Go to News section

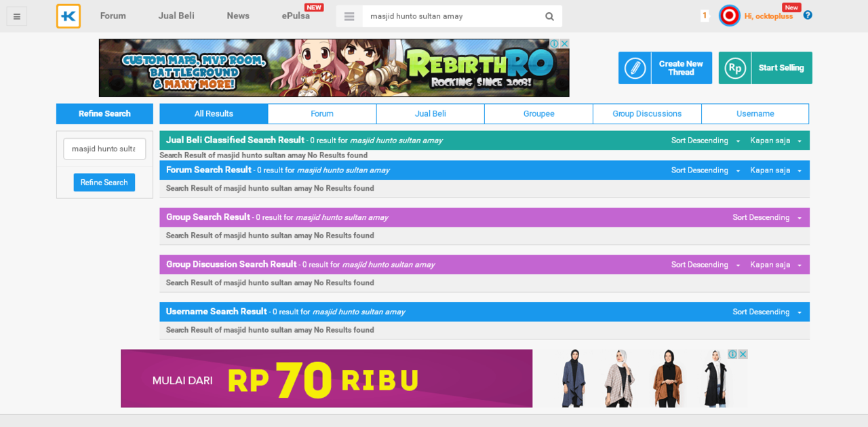(238, 16)
